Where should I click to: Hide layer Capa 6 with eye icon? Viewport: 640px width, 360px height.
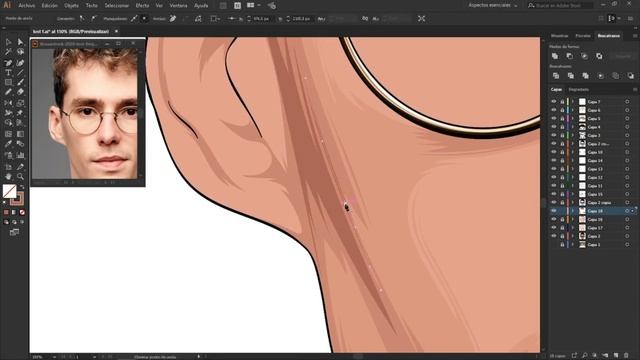click(x=554, y=110)
